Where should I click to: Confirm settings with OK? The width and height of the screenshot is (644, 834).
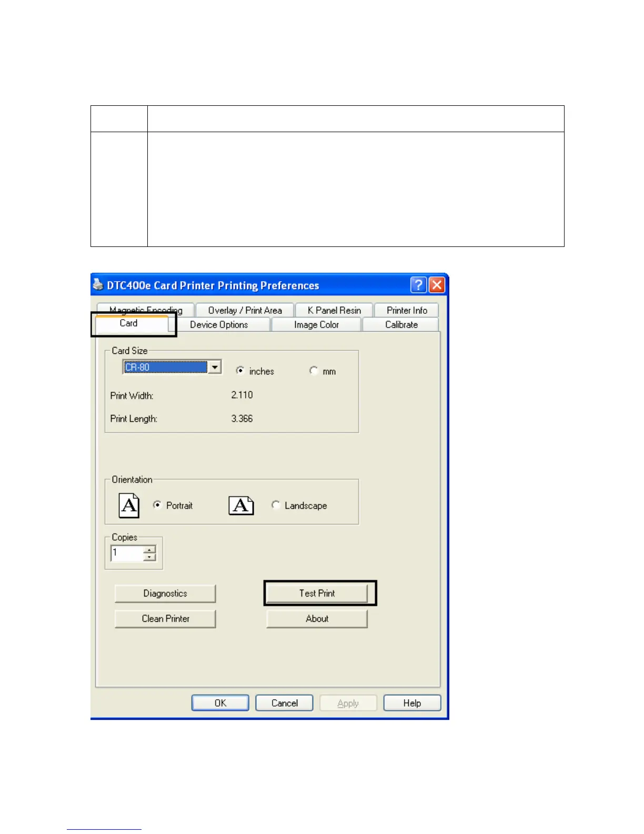point(220,703)
